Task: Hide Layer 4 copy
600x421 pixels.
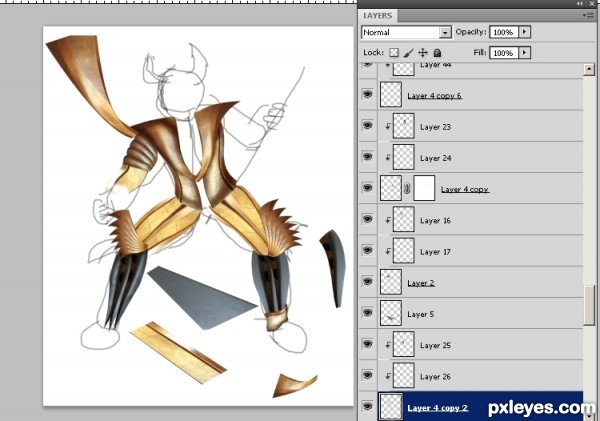Action: tap(368, 188)
